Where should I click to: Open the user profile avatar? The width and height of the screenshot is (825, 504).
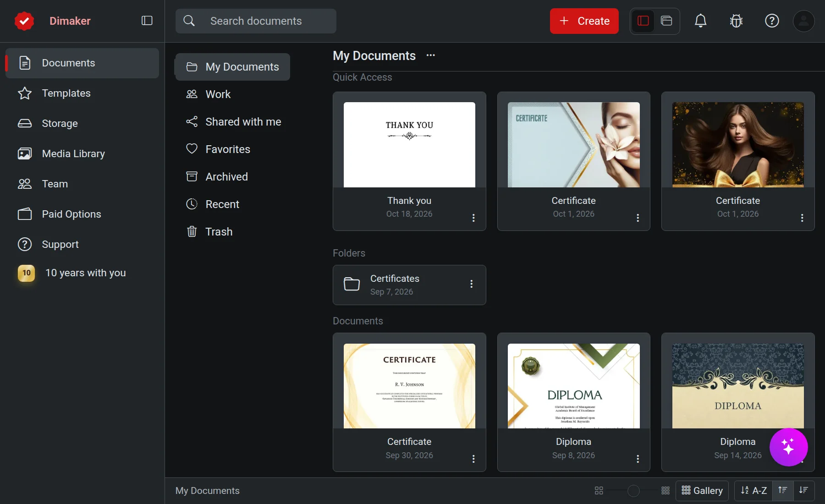803,21
